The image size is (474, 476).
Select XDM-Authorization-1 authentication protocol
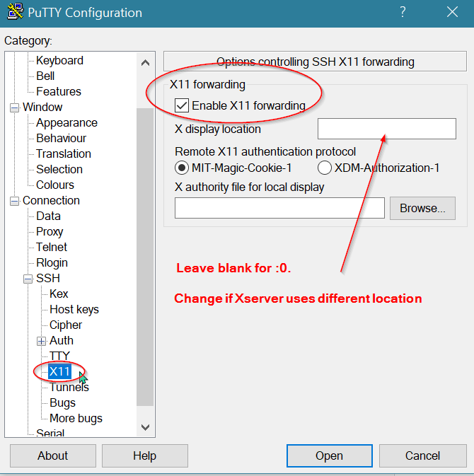[x=324, y=168]
